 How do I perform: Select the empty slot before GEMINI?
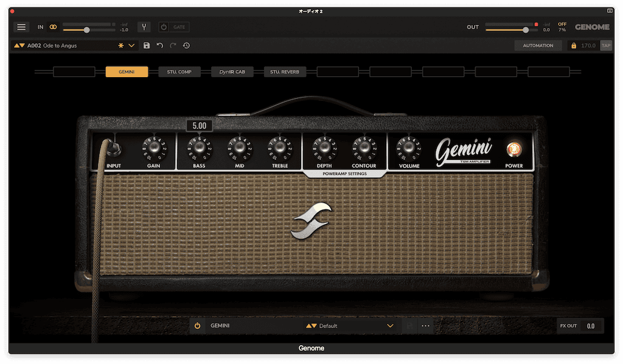click(x=74, y=72)
